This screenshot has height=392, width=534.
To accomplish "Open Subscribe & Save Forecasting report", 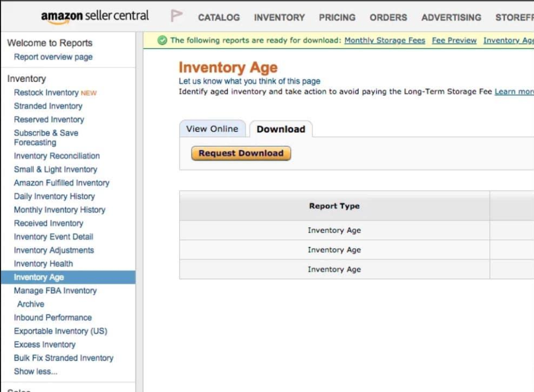I will click(46, 138).
